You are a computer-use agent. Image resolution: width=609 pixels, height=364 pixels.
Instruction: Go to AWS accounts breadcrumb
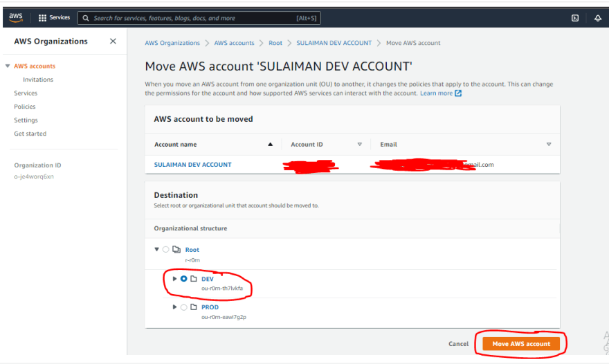point(234,43)
